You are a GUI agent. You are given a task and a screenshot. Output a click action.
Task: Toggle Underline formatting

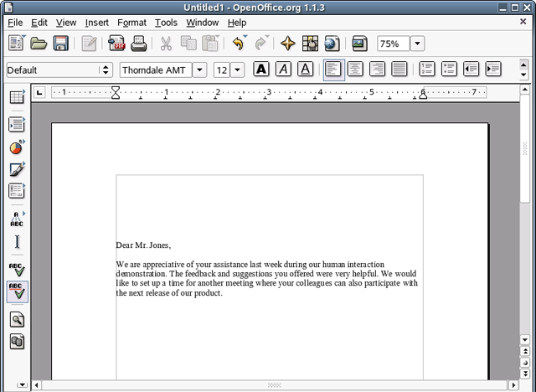point(305,70)
